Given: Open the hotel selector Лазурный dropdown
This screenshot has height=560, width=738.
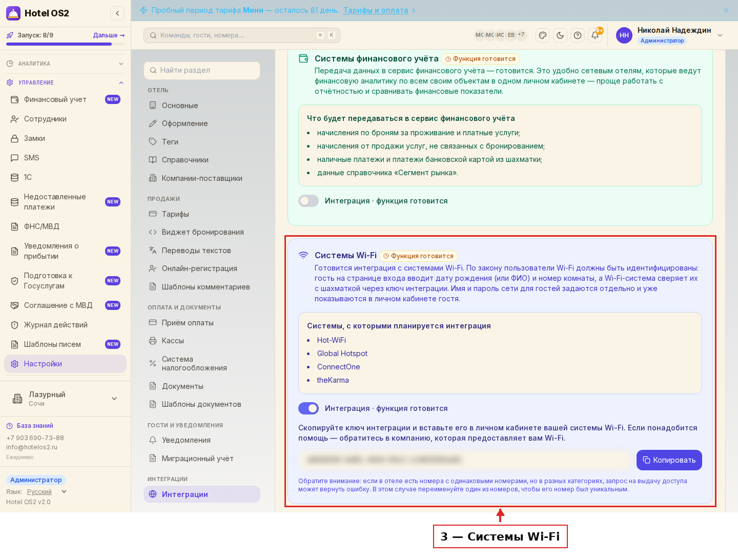Looking at the screenshot, I should (x=65, y=399).
